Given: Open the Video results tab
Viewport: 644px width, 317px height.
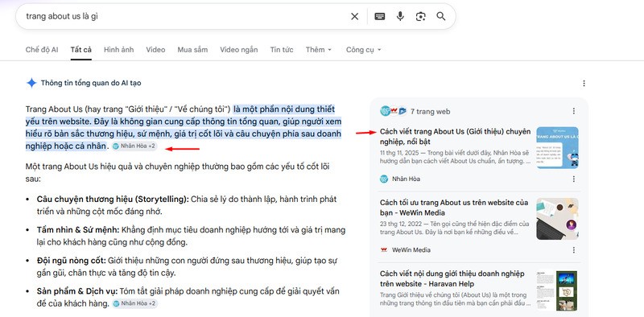Looking at the screenshot, I should coord(155,50).
